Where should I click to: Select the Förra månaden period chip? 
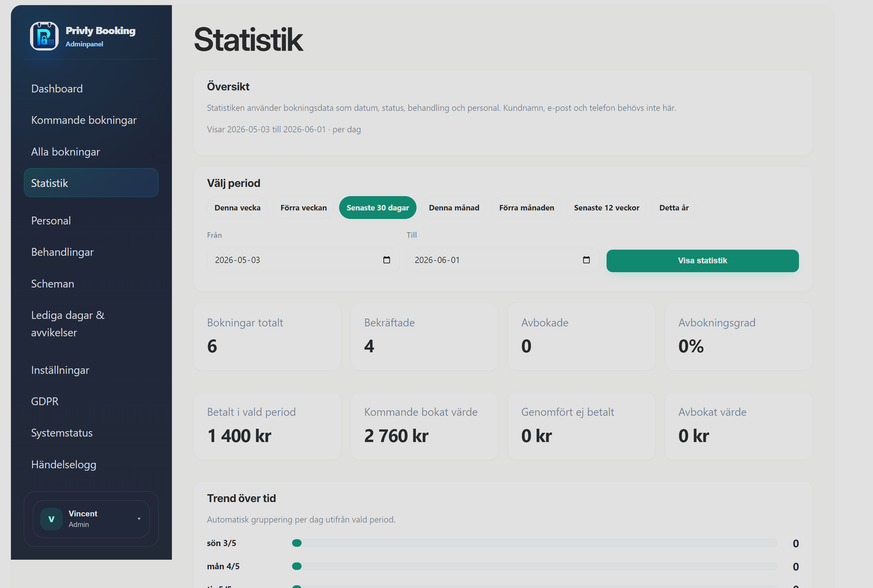point(526,208)
